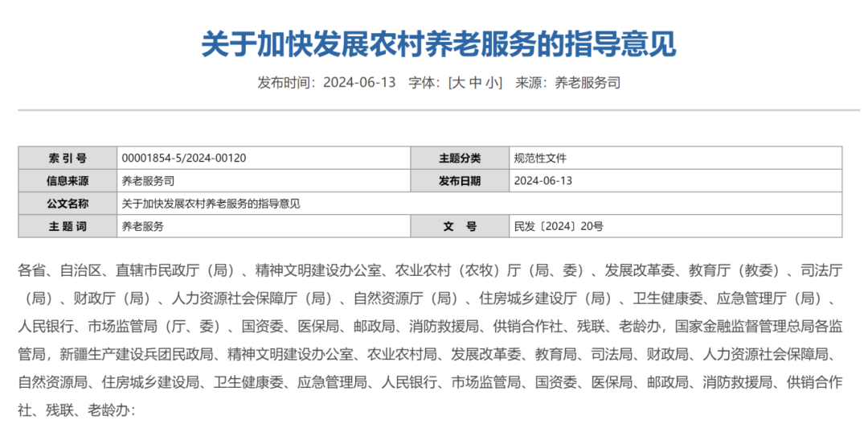Click the 养老服务司 cell in the 信息来源 row

(x=264, y=181)
